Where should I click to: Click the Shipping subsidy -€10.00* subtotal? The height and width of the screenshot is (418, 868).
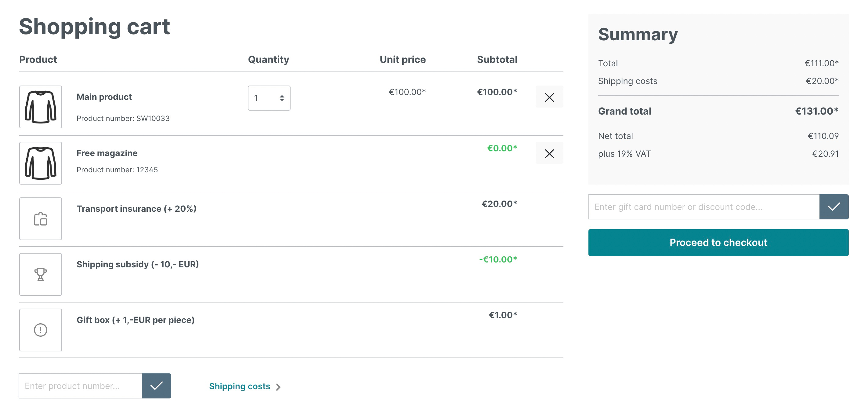coord(498,259)
